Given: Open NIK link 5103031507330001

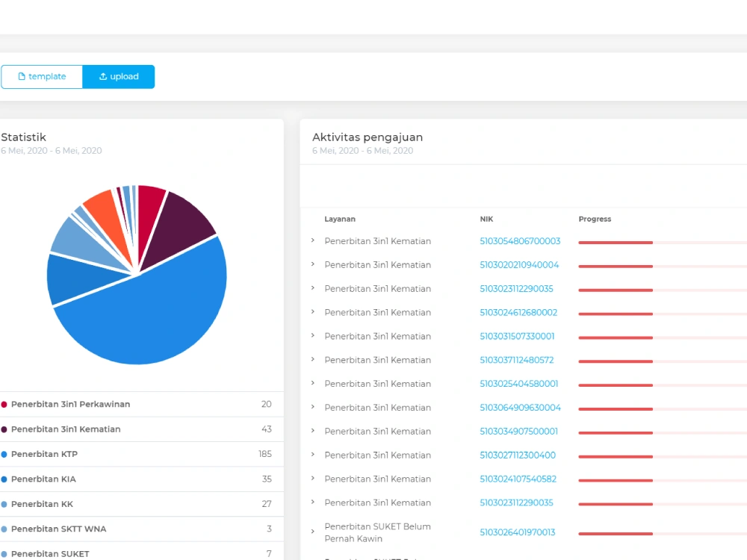Looking at the screenshot, I should coord(517,336).
